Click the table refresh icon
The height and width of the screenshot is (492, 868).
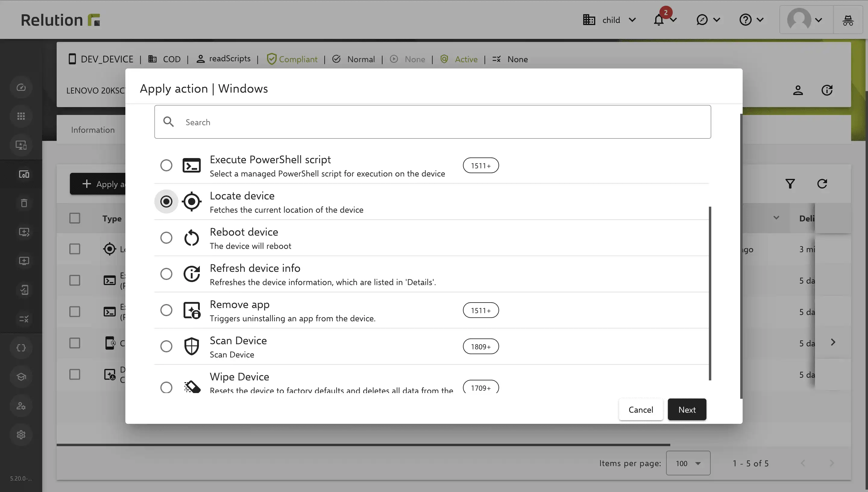coord(822,184)
